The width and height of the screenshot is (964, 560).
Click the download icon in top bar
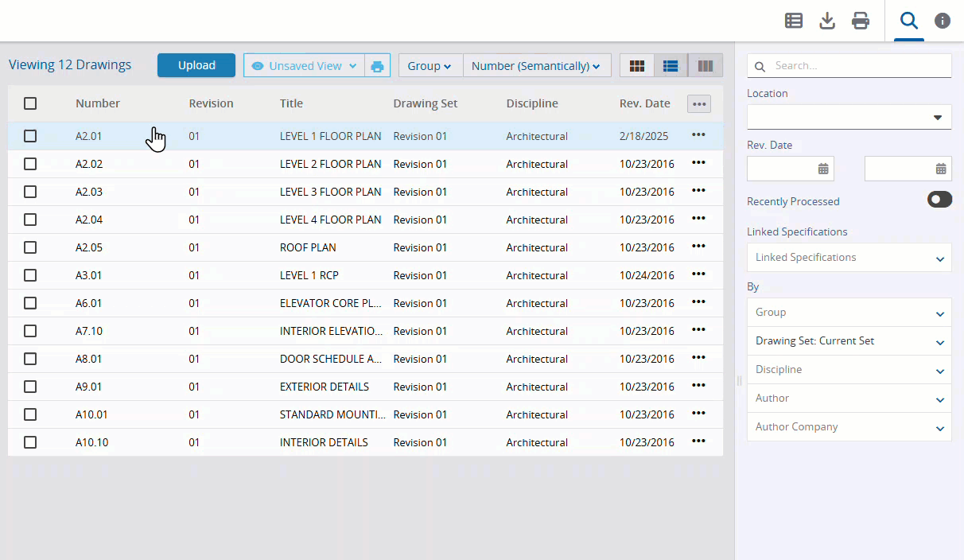tap(827, 21)
